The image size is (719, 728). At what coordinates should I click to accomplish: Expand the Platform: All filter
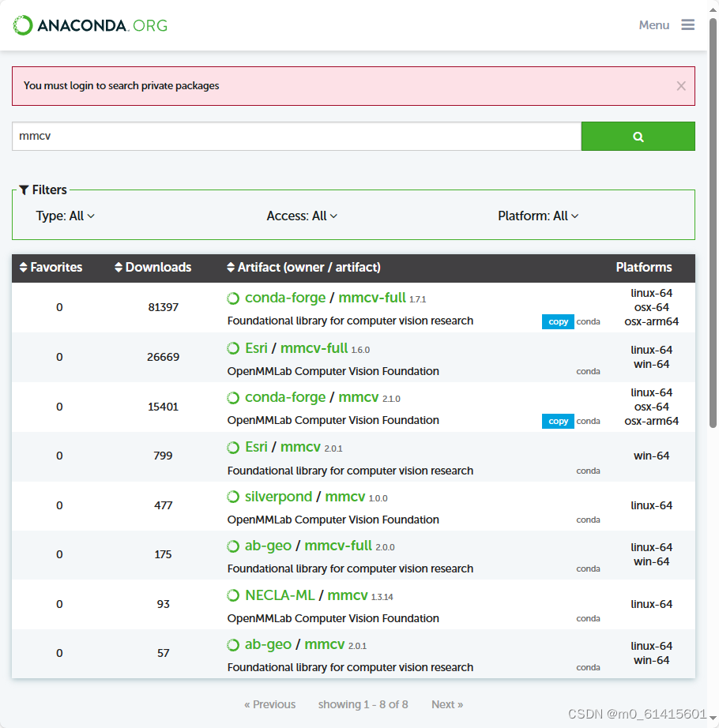538,216
